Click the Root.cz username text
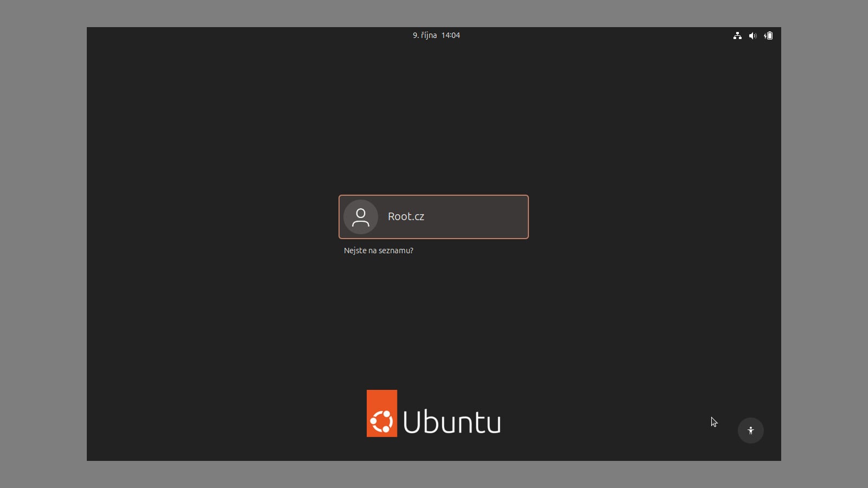The height and width of the screenshot is (488, 868). pyautogui.click(x=406, y=216)
